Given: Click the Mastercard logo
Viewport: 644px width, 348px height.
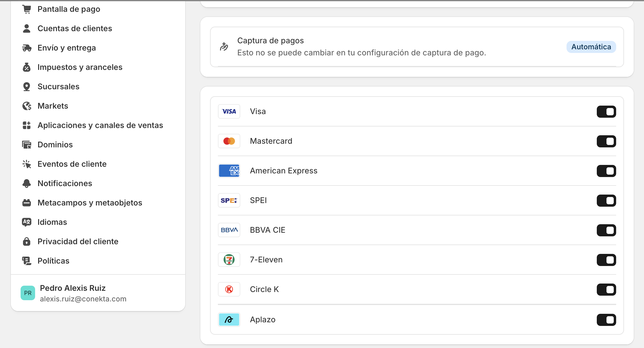Looking at the screenshot, I should [229, 141].
